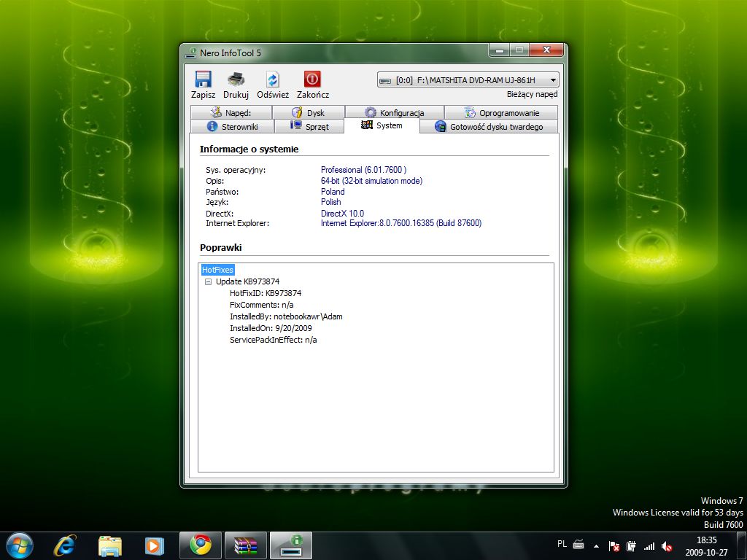Click the Show desktop button
This screenshot has width=747, height=560.
point(742,546)
